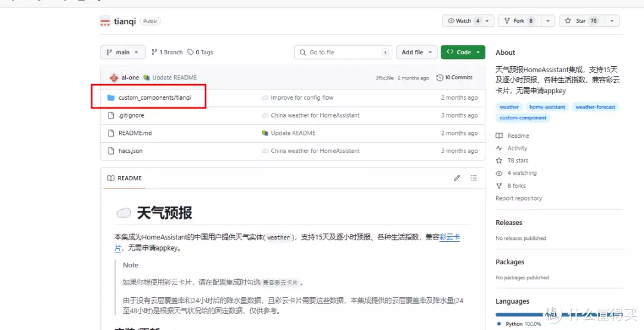Screen dimensions: 644x330
Task: Open .gitignore's China weather for HomeAssistant commit
Action: click(315, 116)
